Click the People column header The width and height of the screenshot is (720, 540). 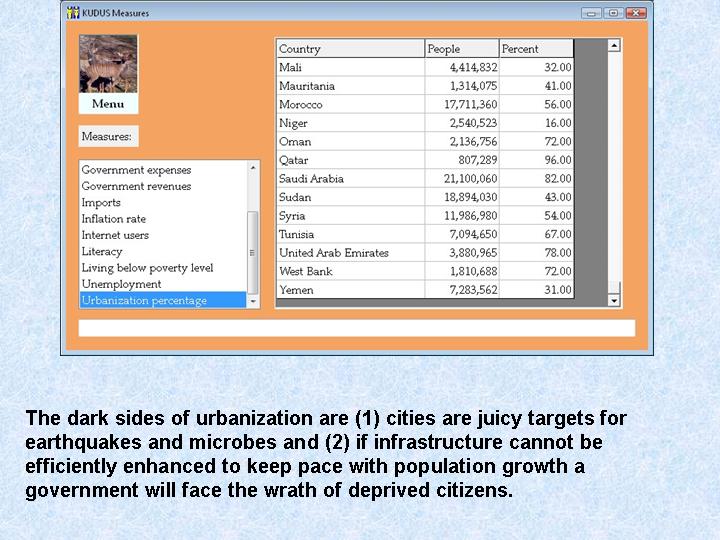(461, 49)
